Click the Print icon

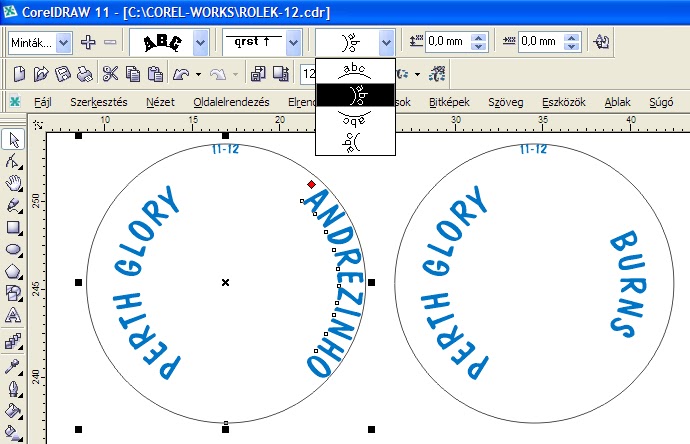tap(84, 74)
